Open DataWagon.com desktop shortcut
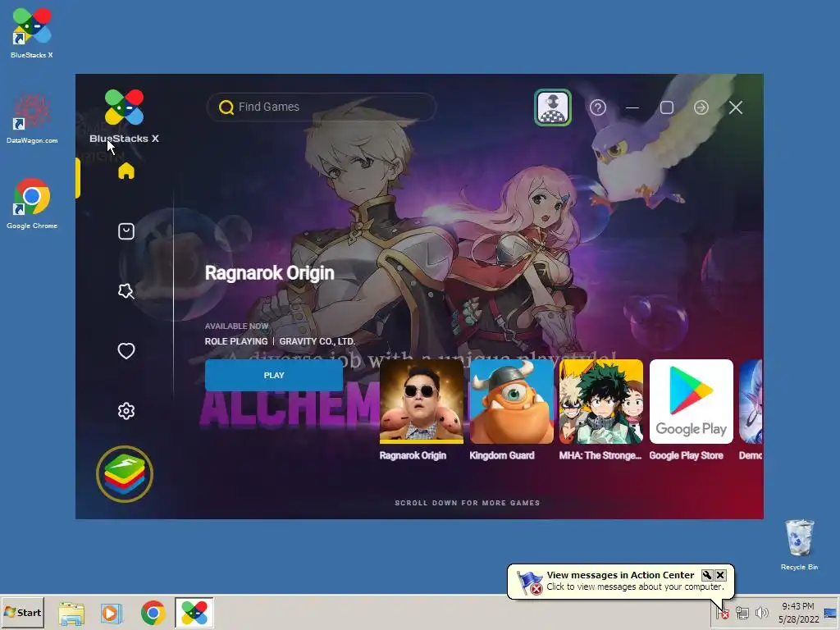 (x=32, y=118)
